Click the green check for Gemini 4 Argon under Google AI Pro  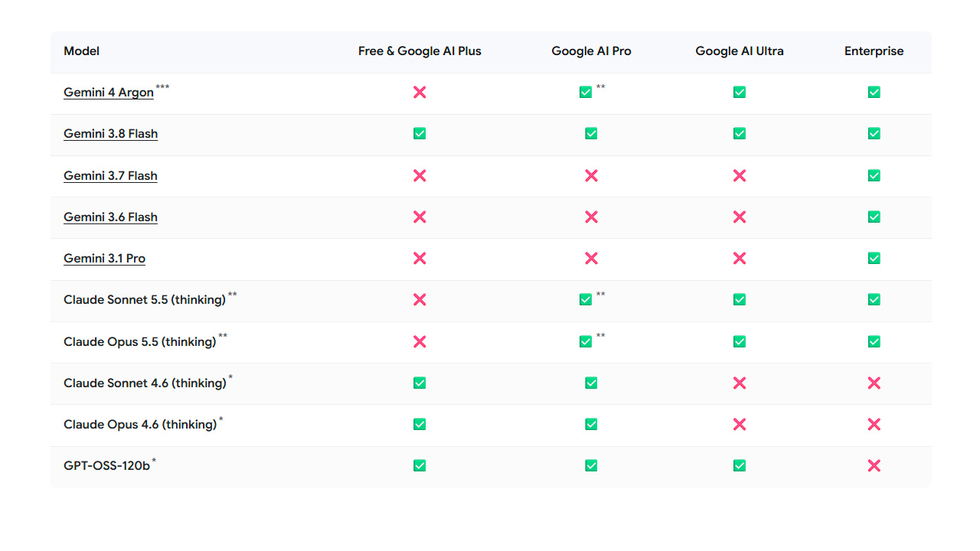point(586,93)
